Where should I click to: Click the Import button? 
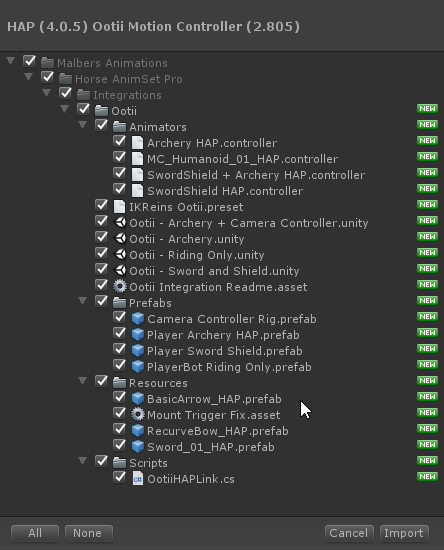click(404, 533)
